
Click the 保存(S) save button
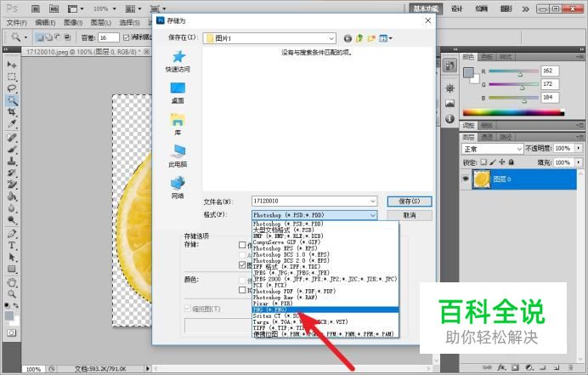410,202
